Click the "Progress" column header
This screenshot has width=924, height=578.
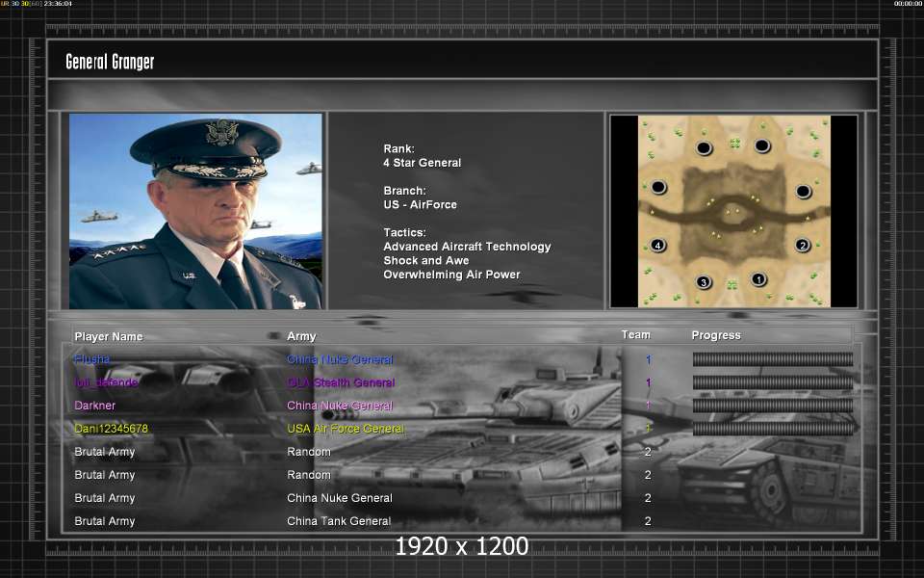pyautogui.click(x=716, y=335)
